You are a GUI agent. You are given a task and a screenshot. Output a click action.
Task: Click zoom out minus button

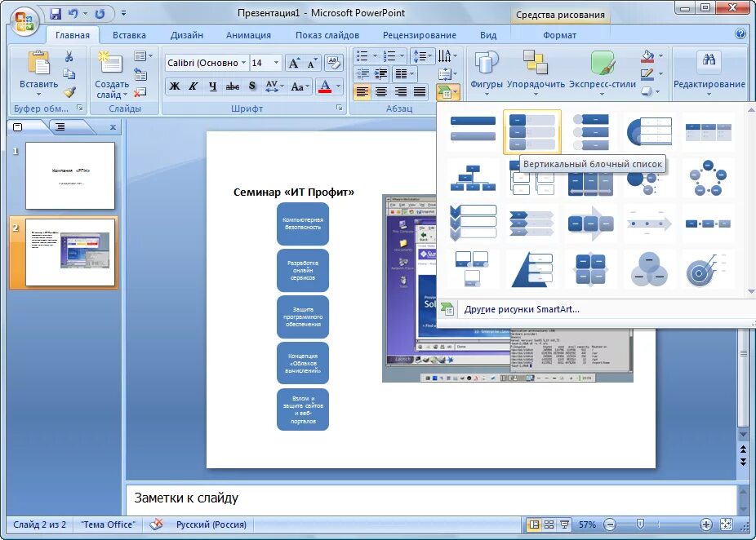[610, 525]
